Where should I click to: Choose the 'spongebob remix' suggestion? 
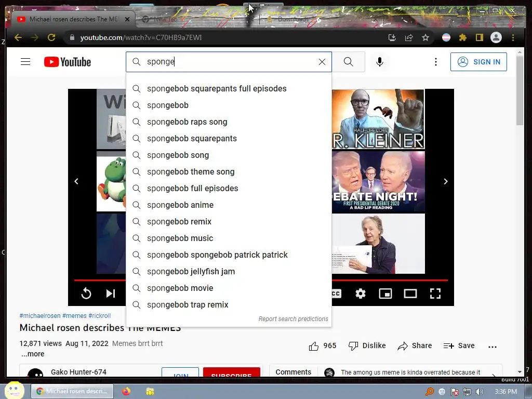(x=229, y=221)
